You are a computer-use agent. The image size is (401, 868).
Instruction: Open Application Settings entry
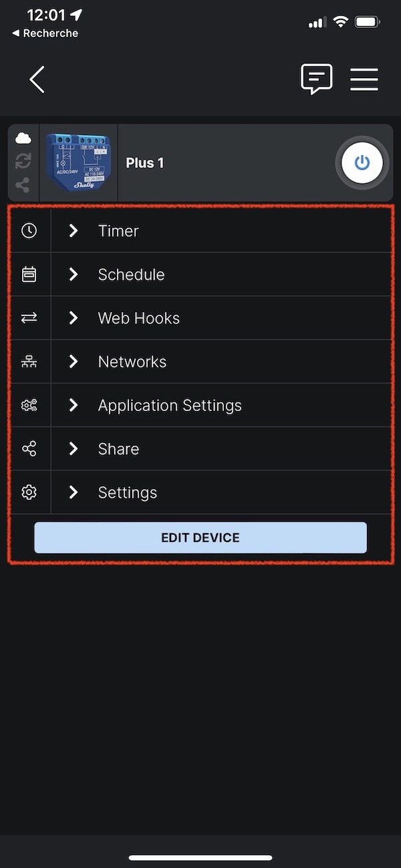(x=170, y=405)
